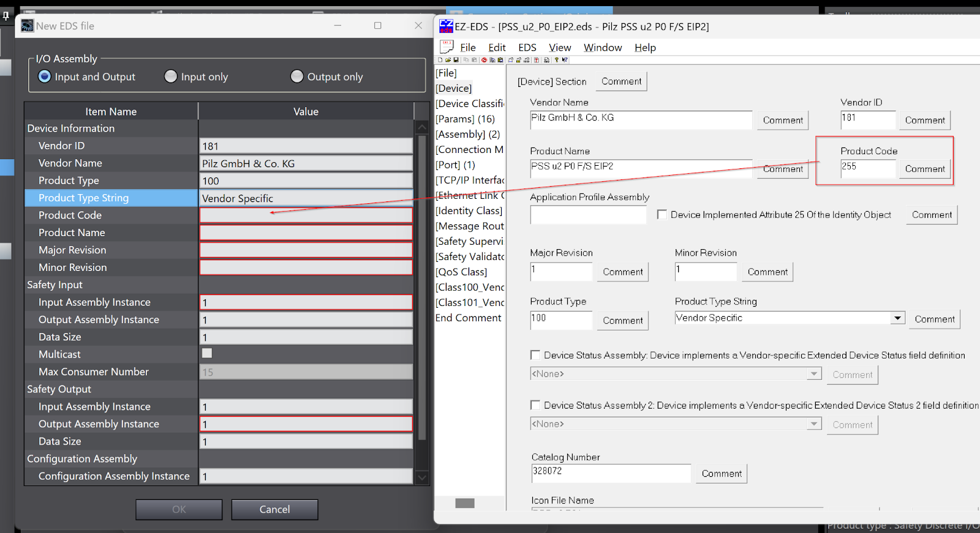The width and height of the screenshot is (980, 533).
Task: Select End Comment in the section list
Action: tap(468, 318)
